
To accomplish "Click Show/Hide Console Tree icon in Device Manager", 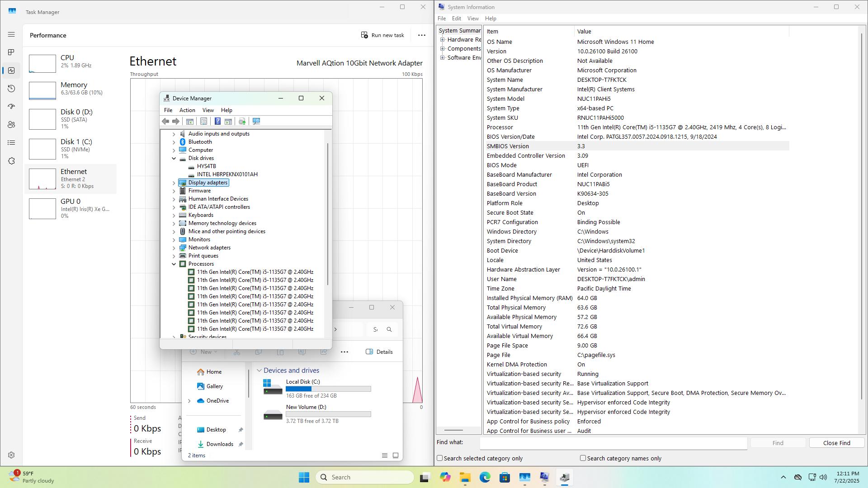I will [190, 121].
